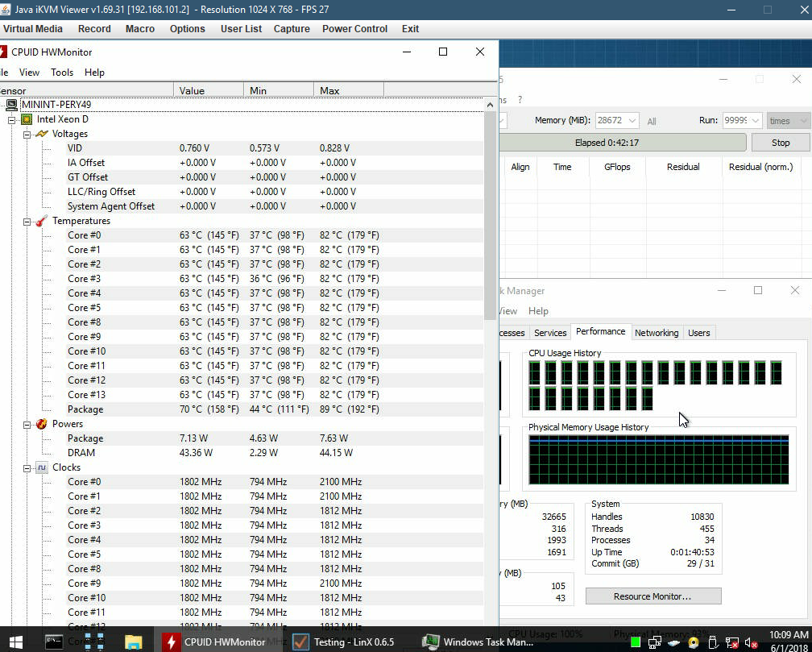This screenshot has width=812, height=652.
Task: Open the times unit dropdown in LinX
Action: point(788,121)
